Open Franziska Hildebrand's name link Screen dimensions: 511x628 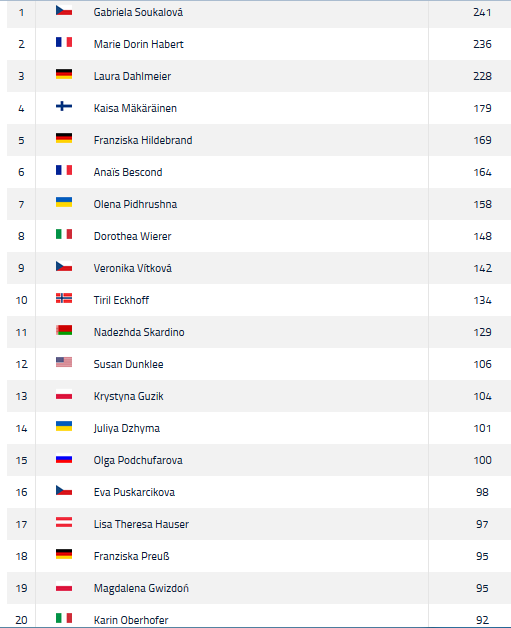click(143, 140)
